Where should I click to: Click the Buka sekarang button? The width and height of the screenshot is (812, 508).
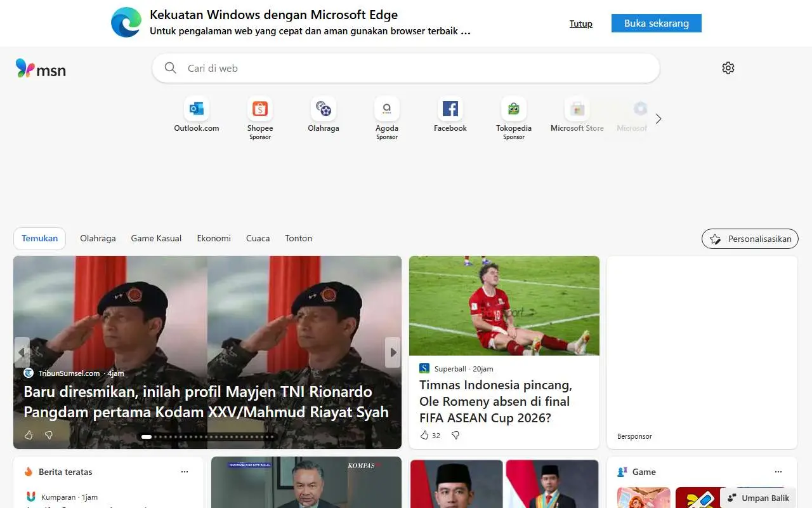click(x=657, y=23)
